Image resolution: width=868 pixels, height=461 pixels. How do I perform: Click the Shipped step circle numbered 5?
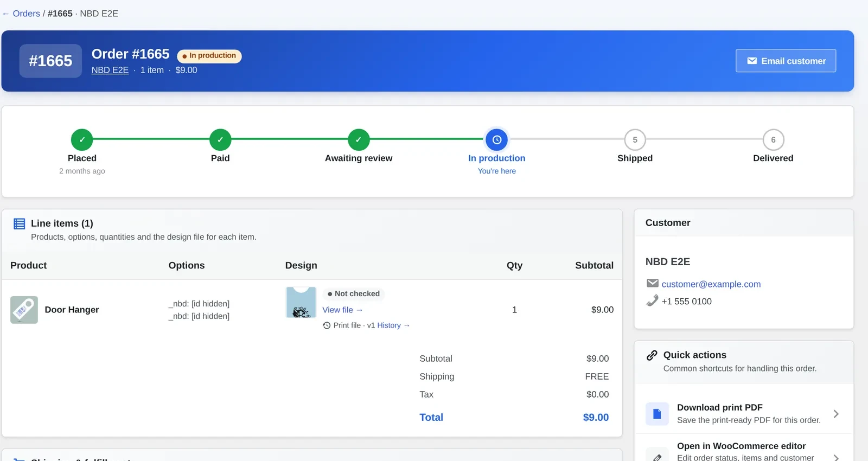click(x=635, y=139)
